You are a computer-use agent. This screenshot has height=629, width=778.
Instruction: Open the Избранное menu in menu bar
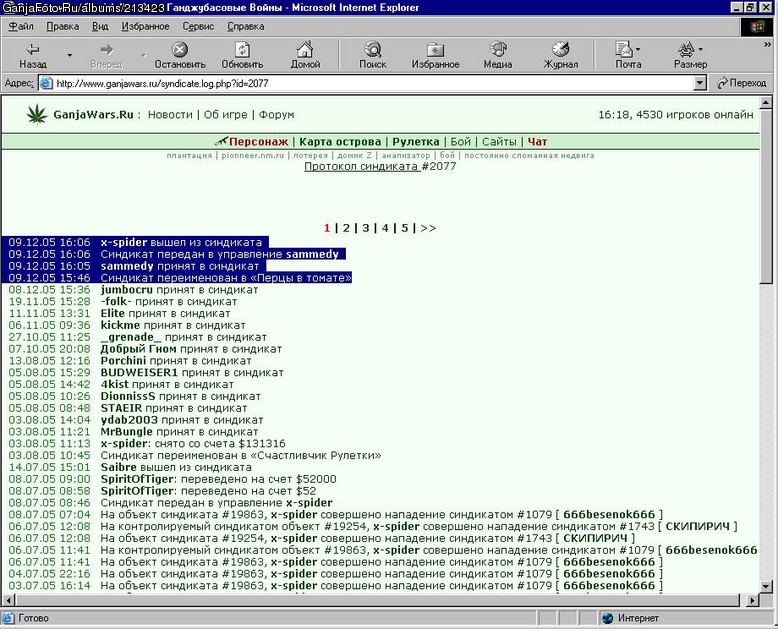pyautogui.click(x=145, y=26)
